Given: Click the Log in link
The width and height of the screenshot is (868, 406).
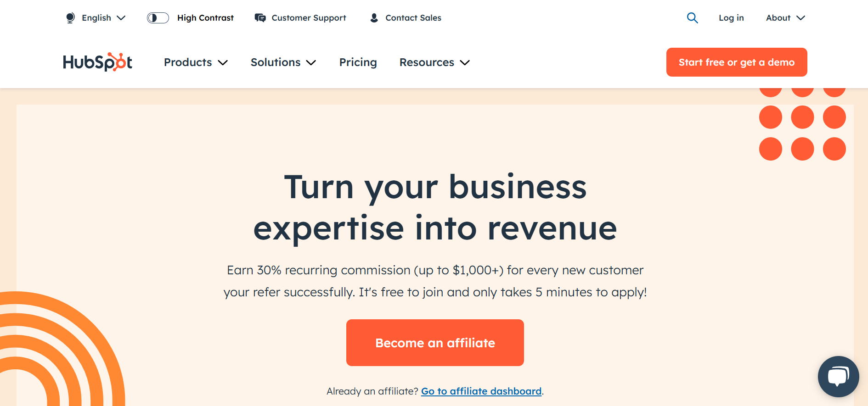Looking at the screenshot, I should (x=731, y=18).
